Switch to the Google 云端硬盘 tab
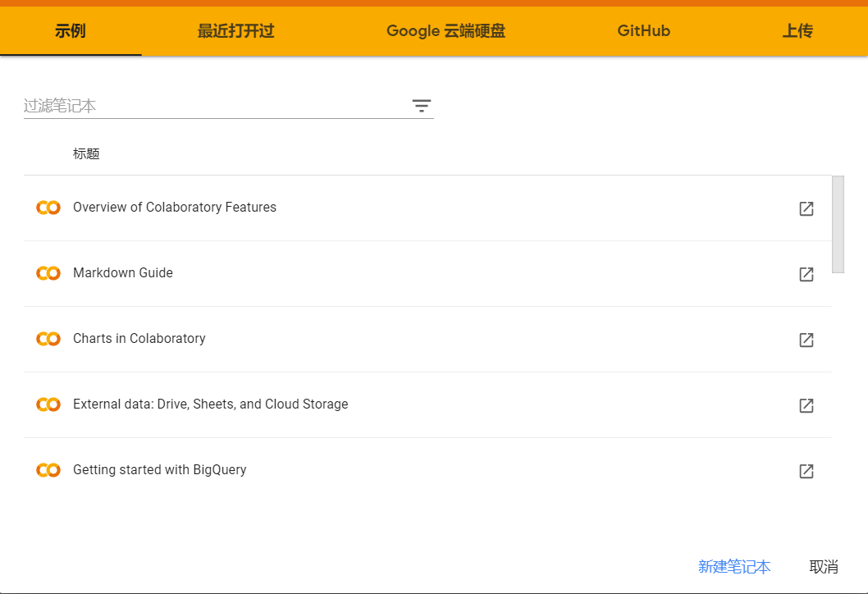 tap(445, 31)
